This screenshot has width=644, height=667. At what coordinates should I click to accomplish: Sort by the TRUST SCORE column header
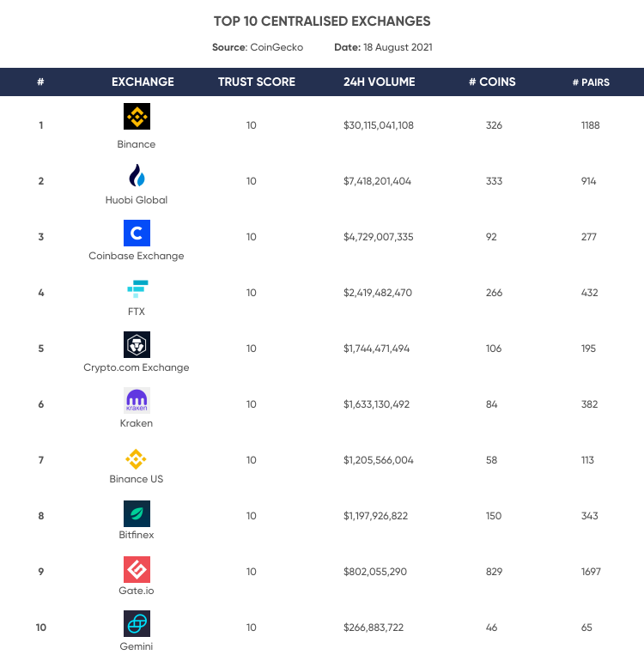point(257,82)
